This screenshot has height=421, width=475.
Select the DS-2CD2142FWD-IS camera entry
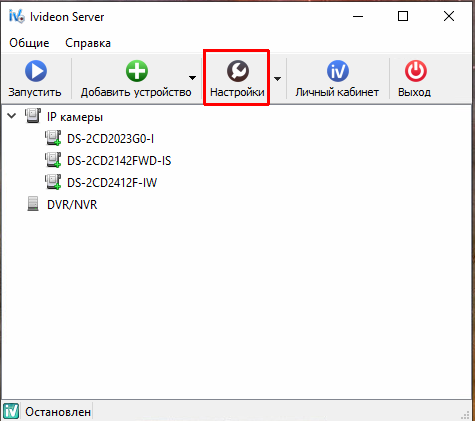tap(119, 161)
